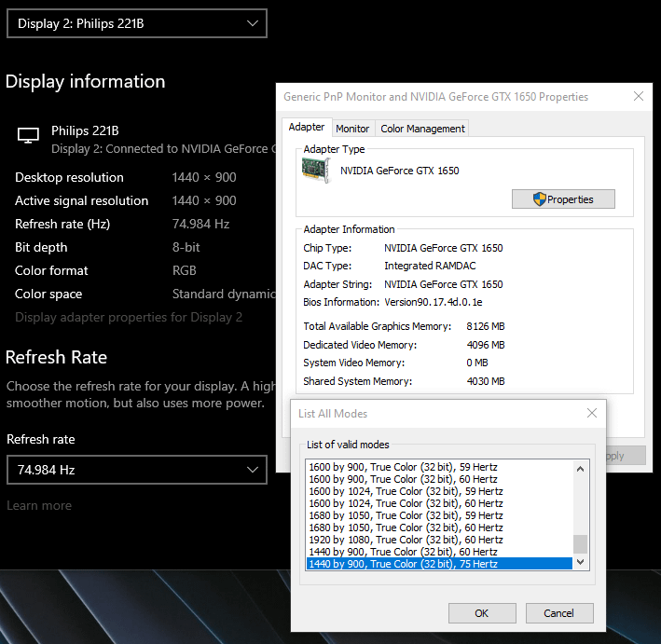
Task: Select 1680 by 1050, 59 Hertz mode
Action: coord(438,515)
